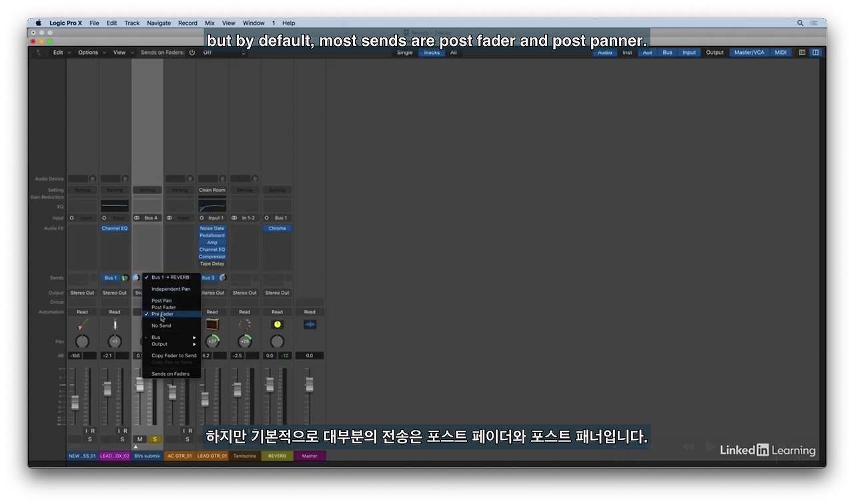The height and width of the screenshot is (504, 854).
Task: Open the mixer Options dropdown
Action: tap(92, 53)
